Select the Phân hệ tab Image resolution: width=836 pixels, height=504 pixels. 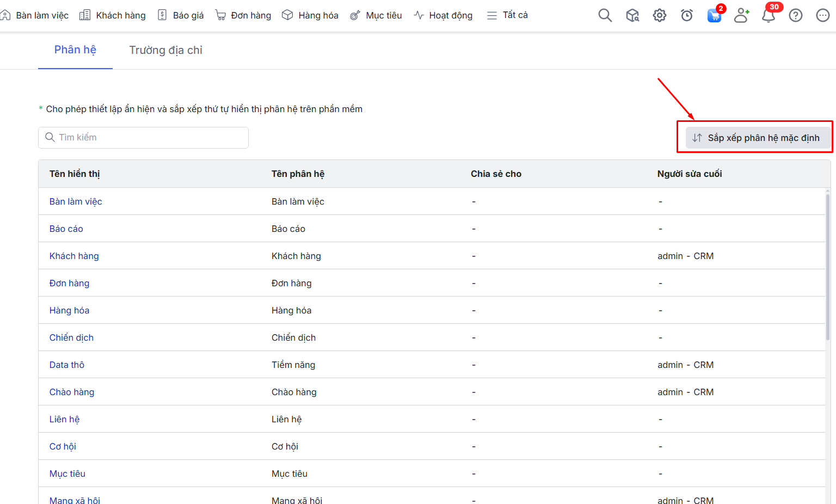75,50
